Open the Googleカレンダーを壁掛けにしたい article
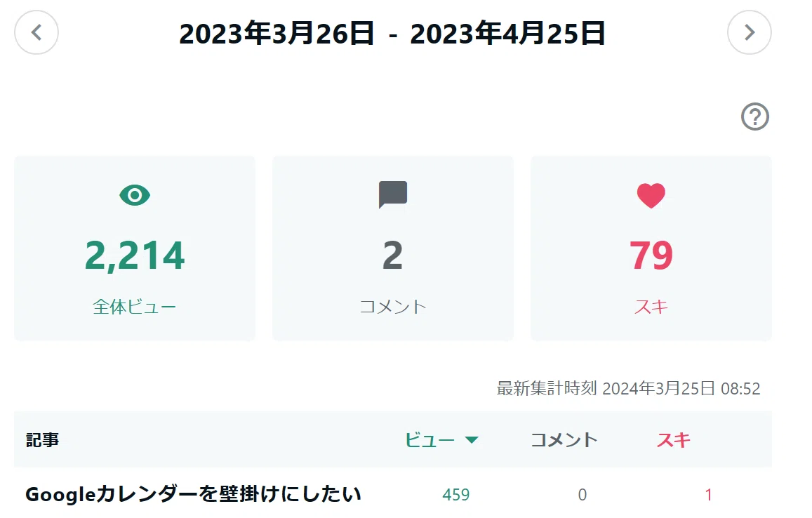 pos(193,494)
